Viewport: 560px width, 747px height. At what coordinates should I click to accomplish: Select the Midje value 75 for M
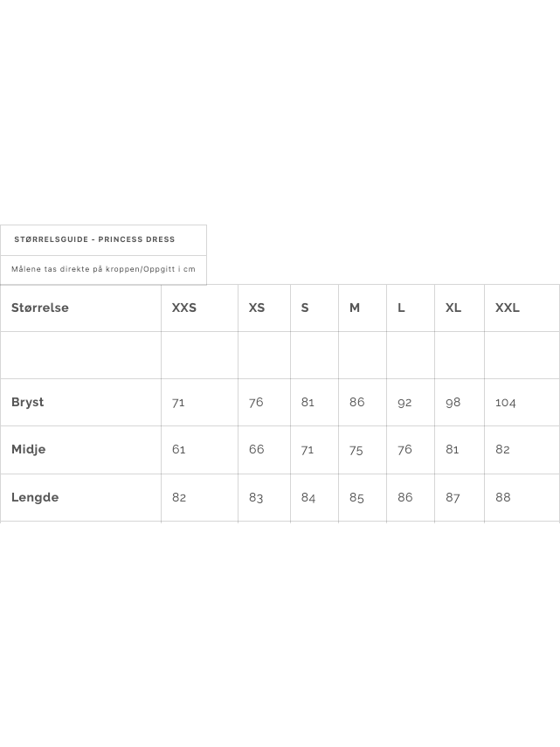point(356,449)
